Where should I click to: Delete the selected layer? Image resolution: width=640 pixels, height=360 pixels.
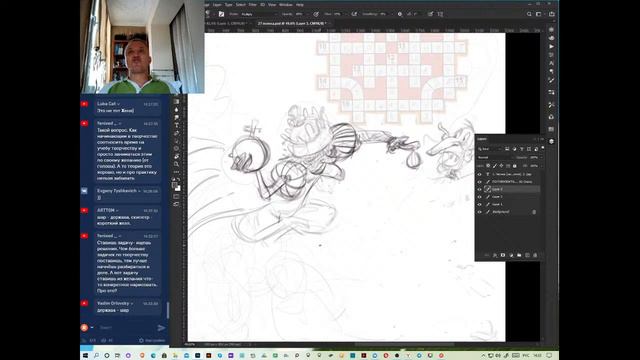(x=535, y=255)
